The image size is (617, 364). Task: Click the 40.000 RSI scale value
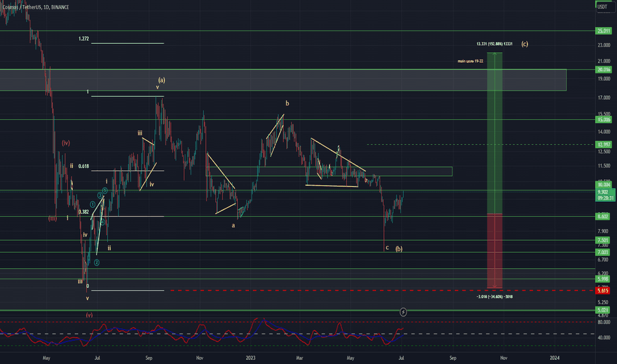tap(604, 338)
